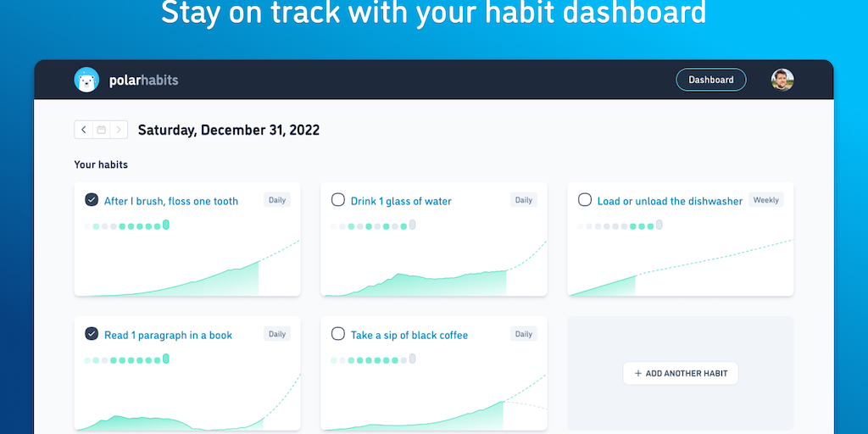Click the Daily tag on Read 1 paragraph

tap(277, 334)
